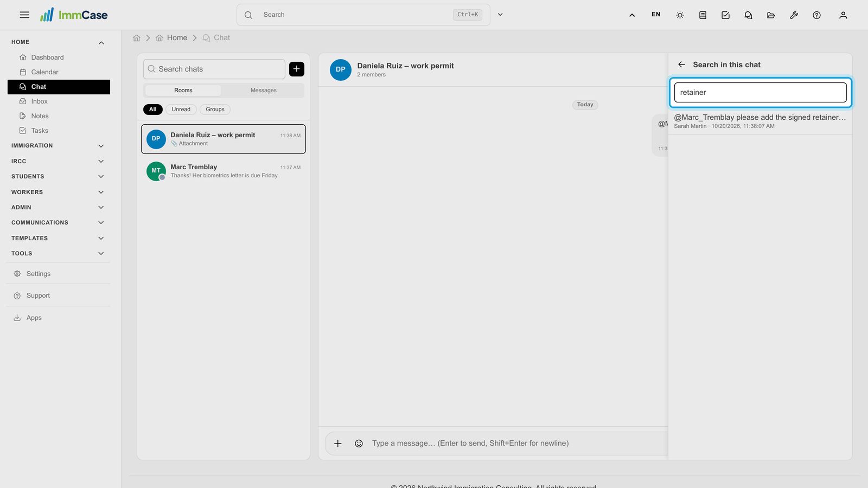Screen dimensions: 868x488
Task: Open the user profile icon
Action: pyautogui.click(x=843, y=15)
